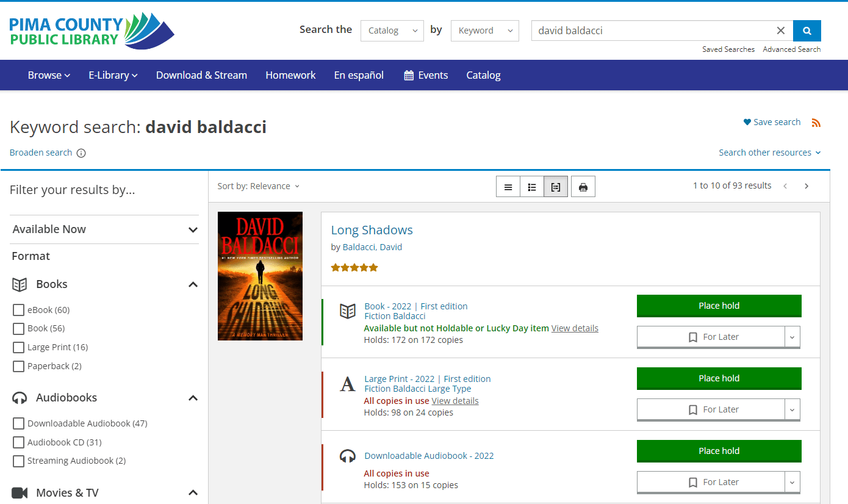Click the five-star rating for Long Shadows
The height and width of the screenshot is (504, 848).
[x=354, y=267]
